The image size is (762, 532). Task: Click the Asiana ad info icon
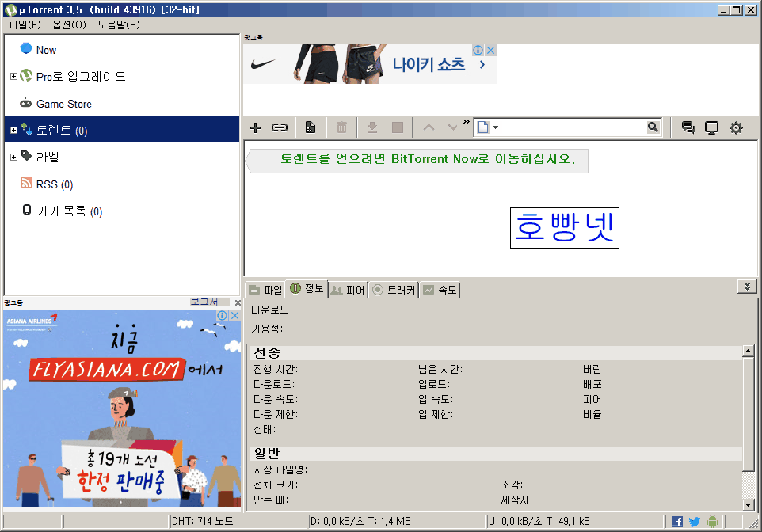point(222,315)
